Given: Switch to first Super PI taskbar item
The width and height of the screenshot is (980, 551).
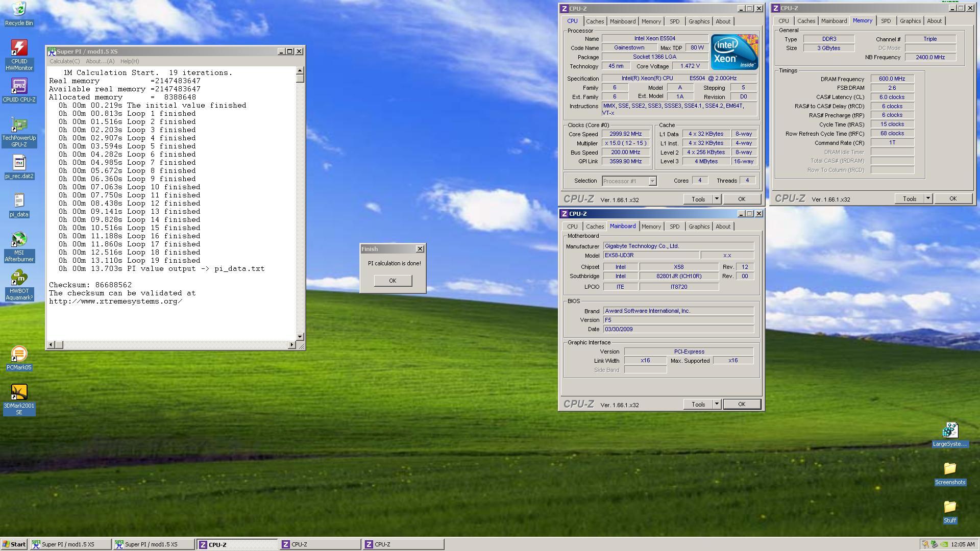Looking at the screenshot, I should pyautogui.click(x=70, y=544).
